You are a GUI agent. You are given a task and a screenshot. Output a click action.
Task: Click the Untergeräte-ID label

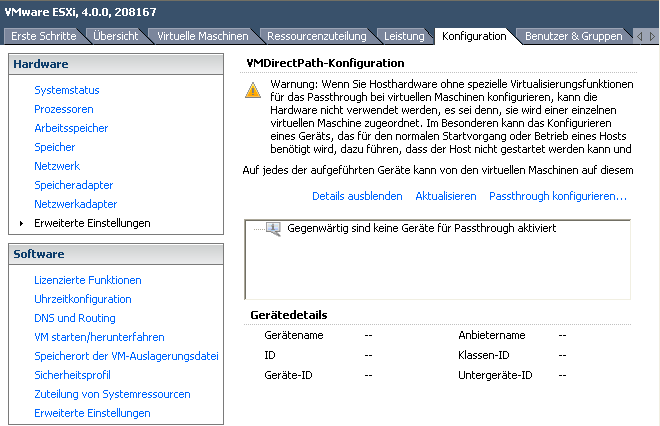coord(495,375)
